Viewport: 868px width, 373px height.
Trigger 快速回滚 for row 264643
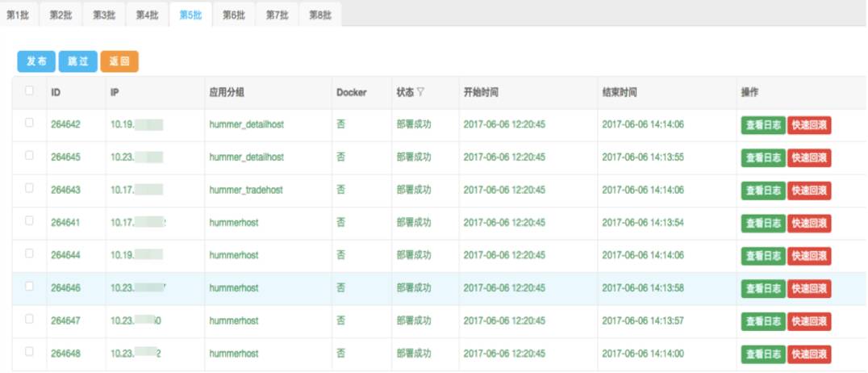809,191
